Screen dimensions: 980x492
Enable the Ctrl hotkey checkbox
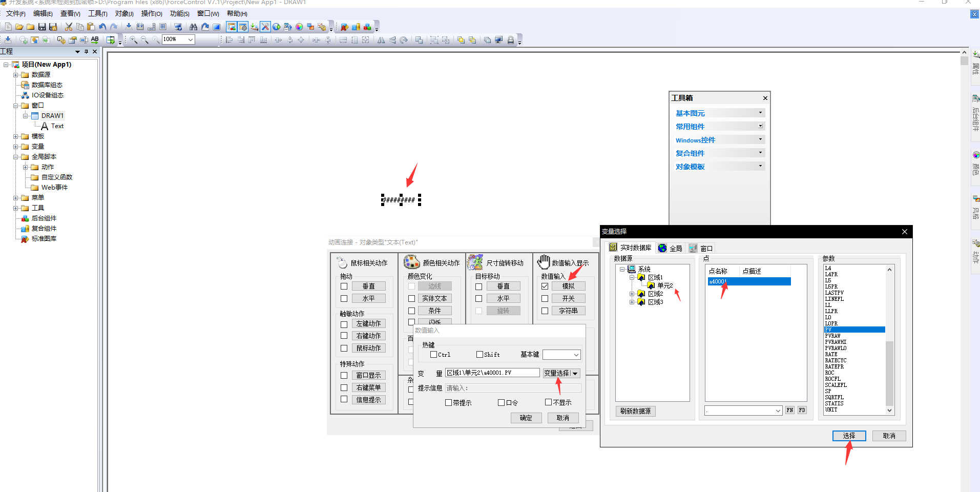pyautogui.click(x=434, y=355)
